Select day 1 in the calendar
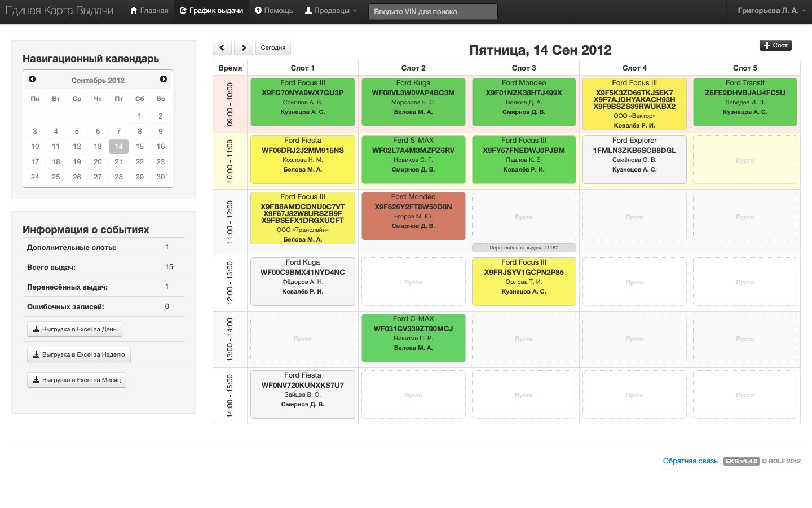The height and width of the screenshot is (508, 812). pyautogui.click(x=139, y=116)
